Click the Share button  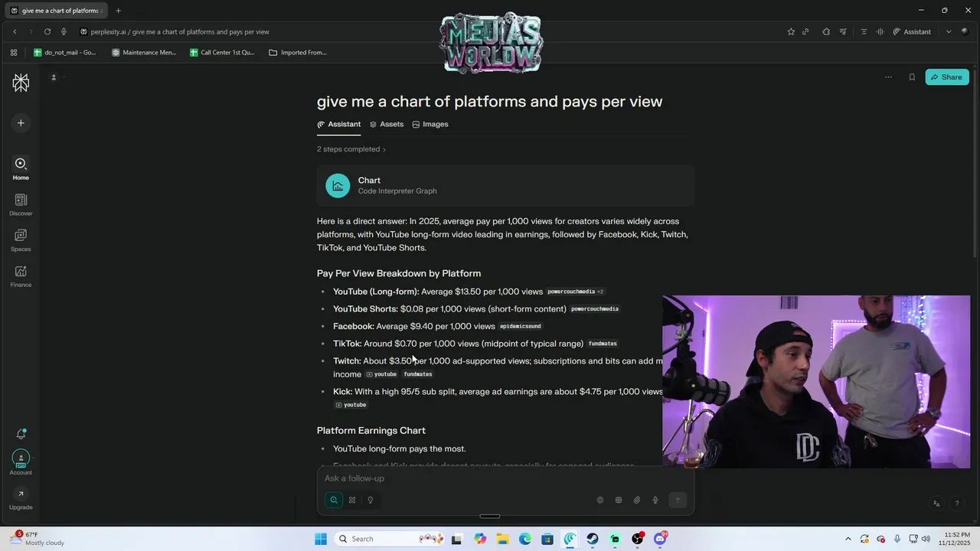click(x=947, y=77)
